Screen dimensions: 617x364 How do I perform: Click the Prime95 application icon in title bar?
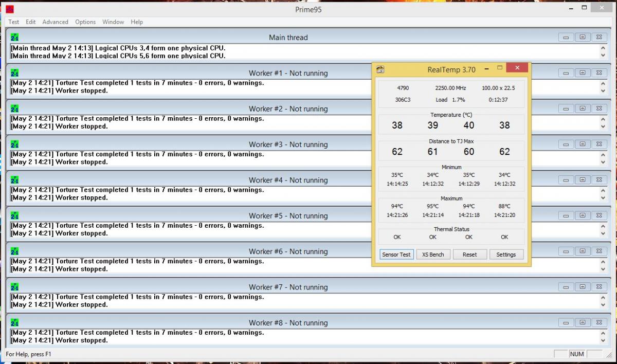coord(10,9)
